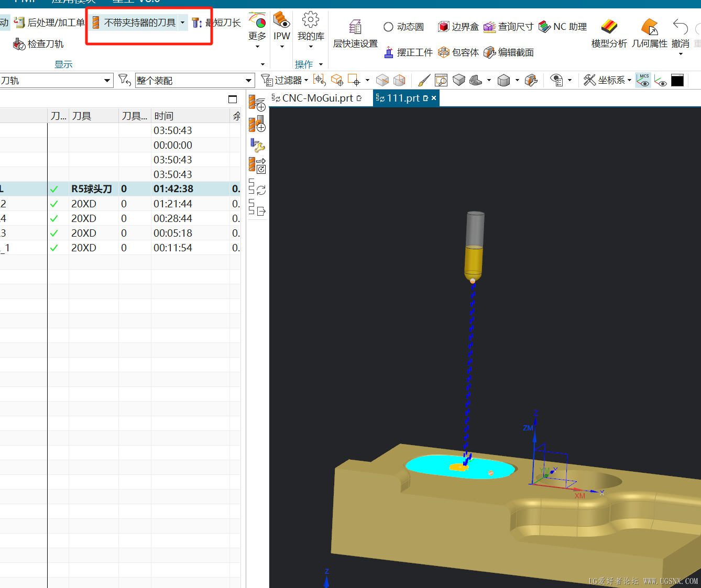Select the 20XD row with time 01:21:44
The width and height of the screenshot is (701, 588).
pyautogui.click(x=120, y=204)
